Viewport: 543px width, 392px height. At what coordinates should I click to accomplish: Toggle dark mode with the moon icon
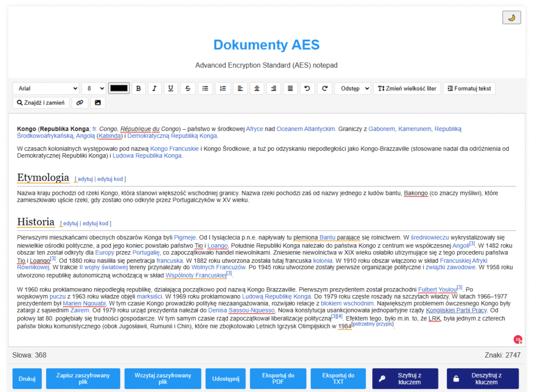pyautogui.click(x=511, y=17)
